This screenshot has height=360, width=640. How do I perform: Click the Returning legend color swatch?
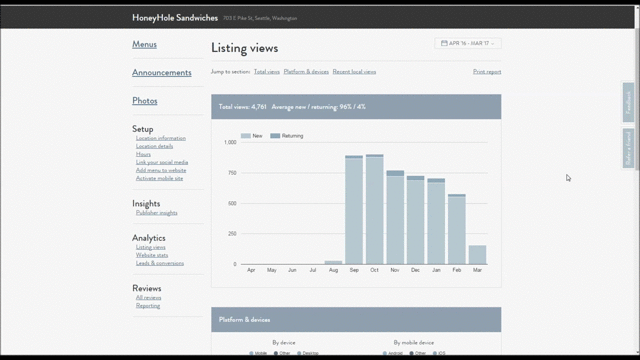[275, 136]
